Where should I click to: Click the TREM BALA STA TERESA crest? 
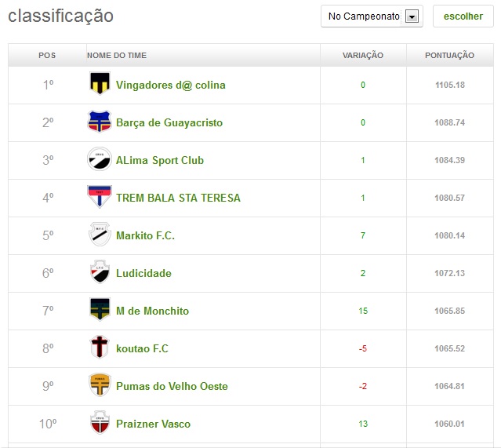100,198
